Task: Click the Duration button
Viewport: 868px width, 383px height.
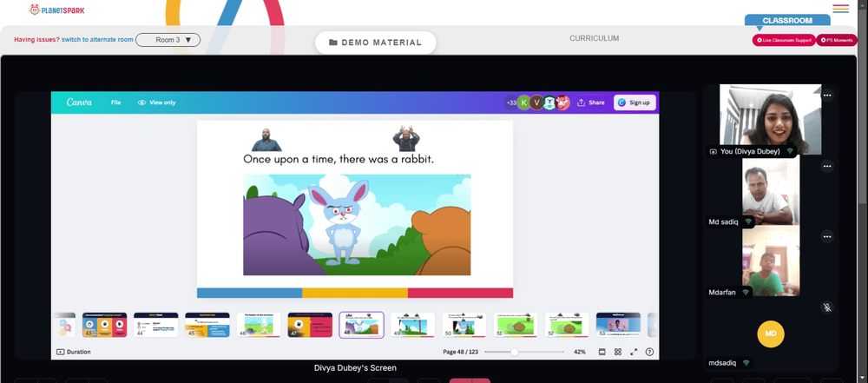Action: (x=74, y=352)
